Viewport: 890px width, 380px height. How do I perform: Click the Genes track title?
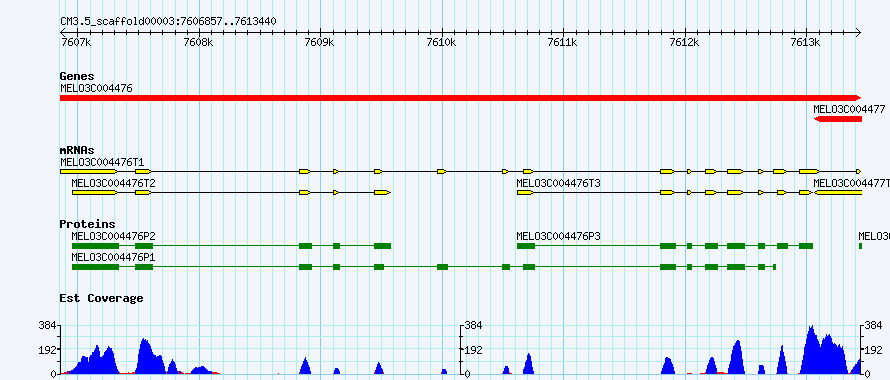(x=77, y=76)
